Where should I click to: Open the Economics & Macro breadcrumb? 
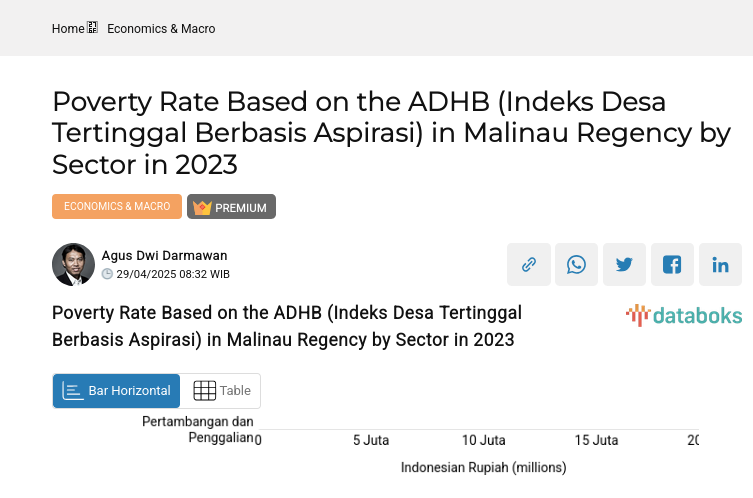pos(161,29)
